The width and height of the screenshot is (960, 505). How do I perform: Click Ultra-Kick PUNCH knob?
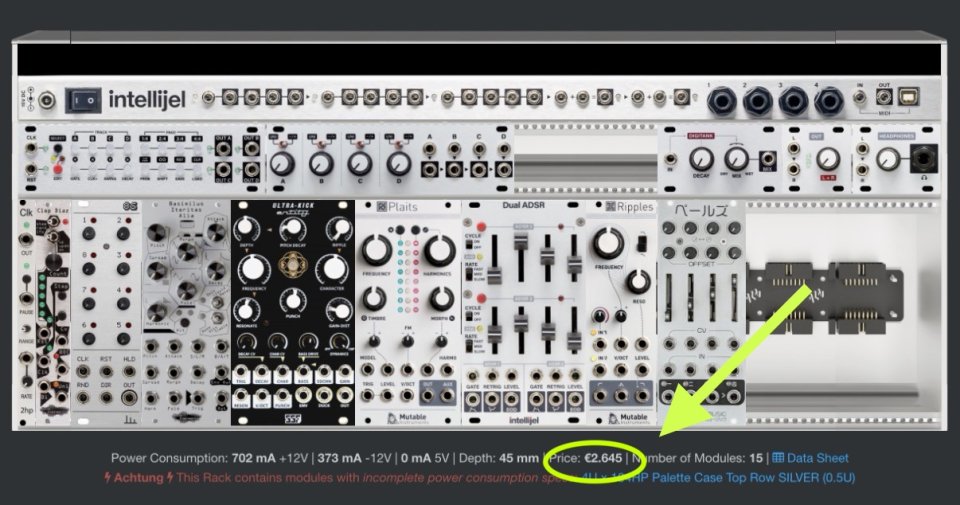(x=293, y=300)
